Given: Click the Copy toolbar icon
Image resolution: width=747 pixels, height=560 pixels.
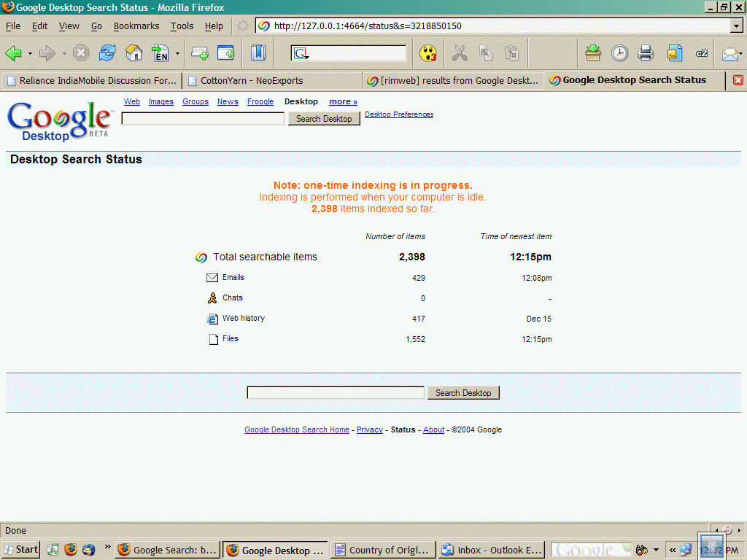Looking at the screenshot, I should 485,52.
